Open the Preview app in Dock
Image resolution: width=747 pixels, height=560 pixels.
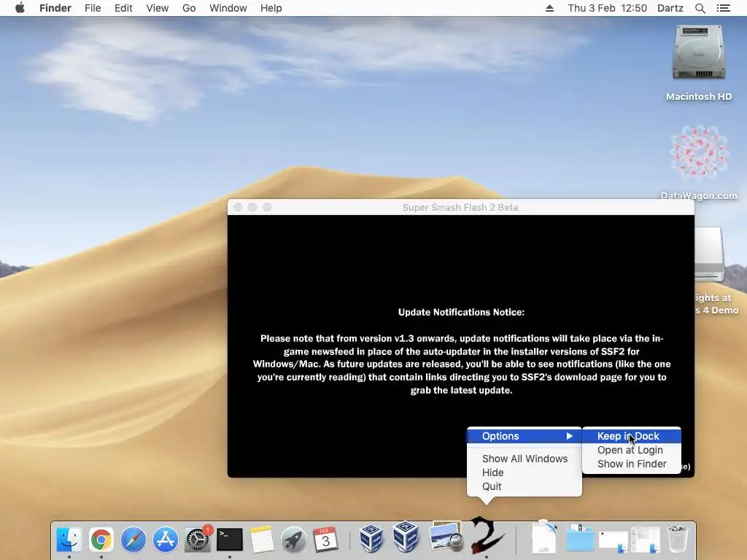point(445,536)
